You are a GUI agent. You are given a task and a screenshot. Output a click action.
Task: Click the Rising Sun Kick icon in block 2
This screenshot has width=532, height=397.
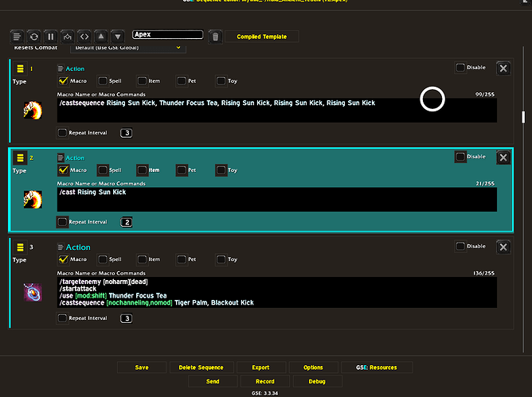(33, 200)
